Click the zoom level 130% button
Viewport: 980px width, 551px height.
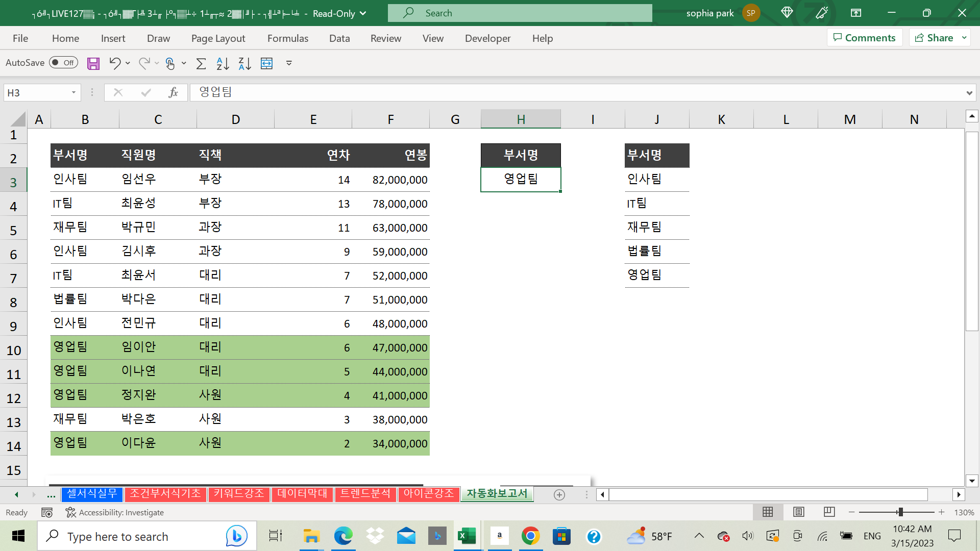pos(964,512)
